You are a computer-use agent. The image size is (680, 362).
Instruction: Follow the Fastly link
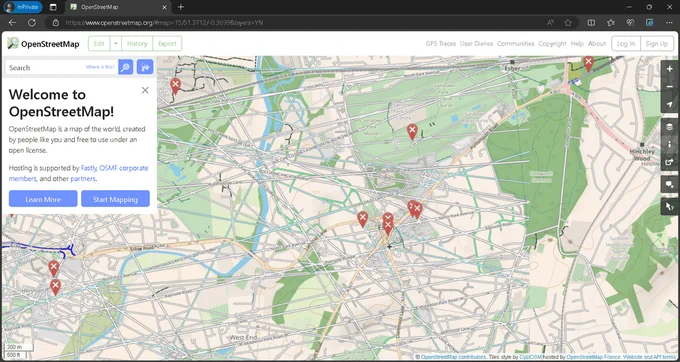pos(89,168)
